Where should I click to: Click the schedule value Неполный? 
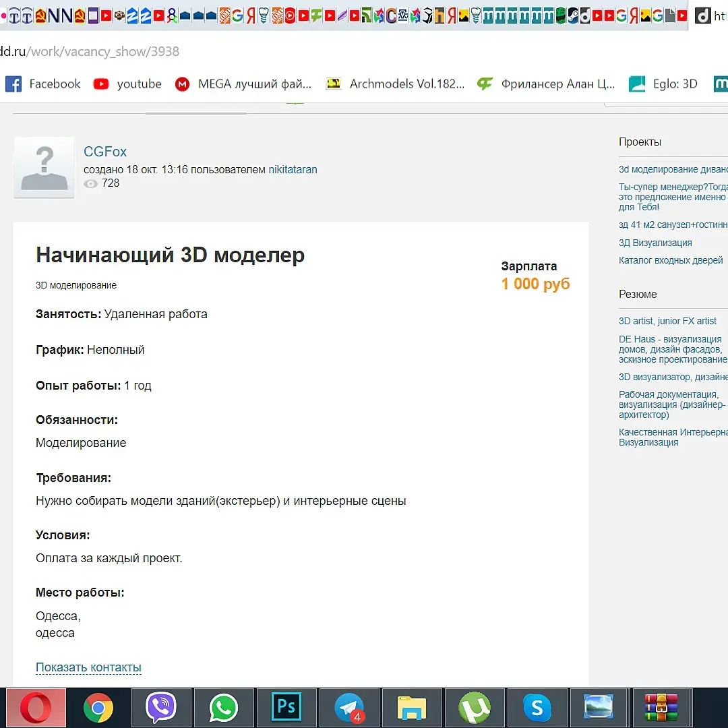click(x=116, y=350)
